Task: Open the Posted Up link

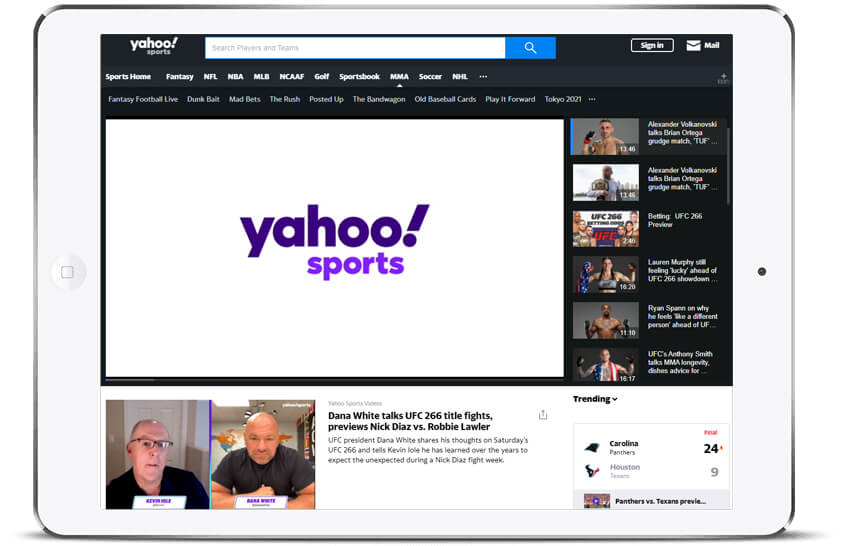Action: click(326, 99)
